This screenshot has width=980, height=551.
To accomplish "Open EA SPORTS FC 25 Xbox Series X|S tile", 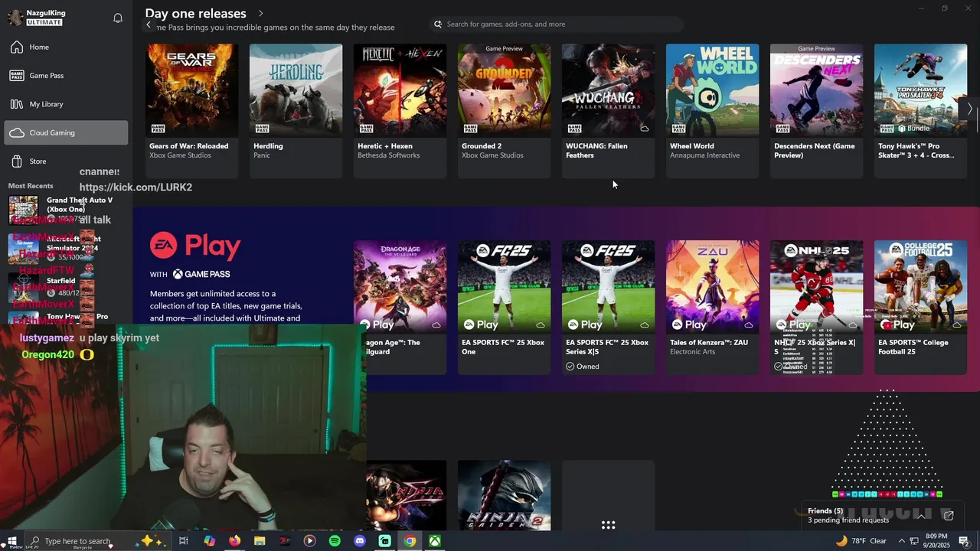I will click(x=608, y=308).
